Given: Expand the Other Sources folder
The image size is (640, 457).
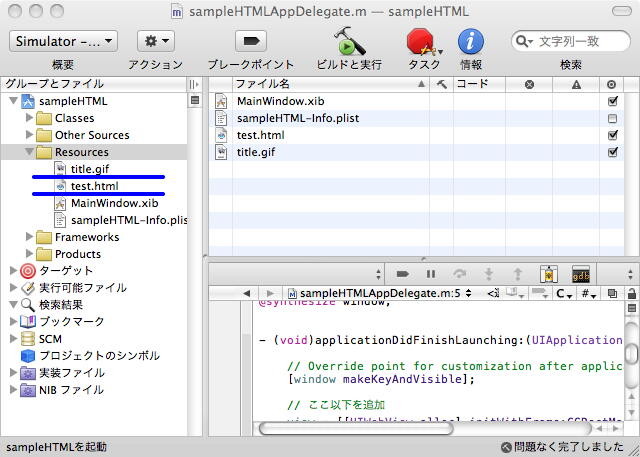Looking at the screenshot, I should pyautogui.click(x=29, y=135).
